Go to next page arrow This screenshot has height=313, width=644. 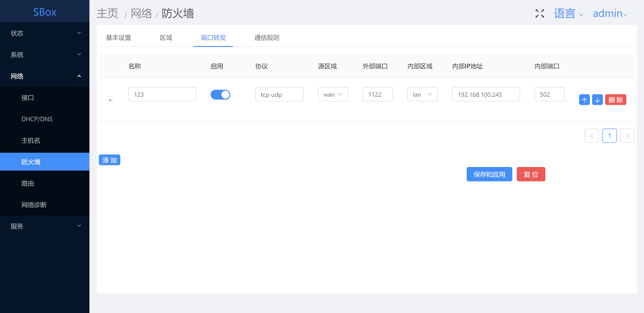pyautogui.click(x=627, y=136)
